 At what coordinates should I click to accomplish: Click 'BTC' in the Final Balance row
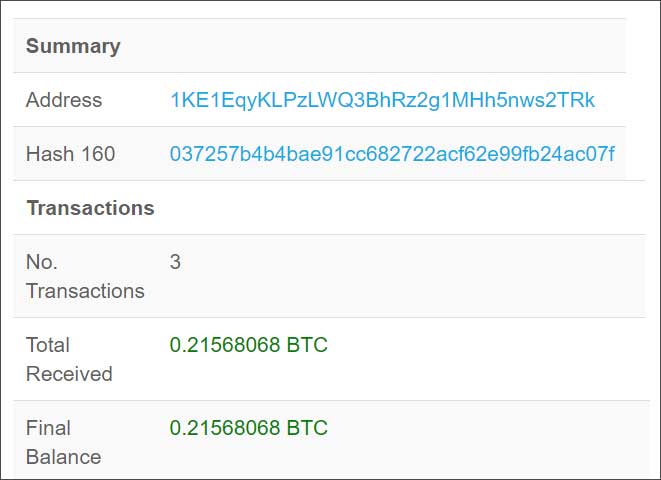tap(307, 428)
